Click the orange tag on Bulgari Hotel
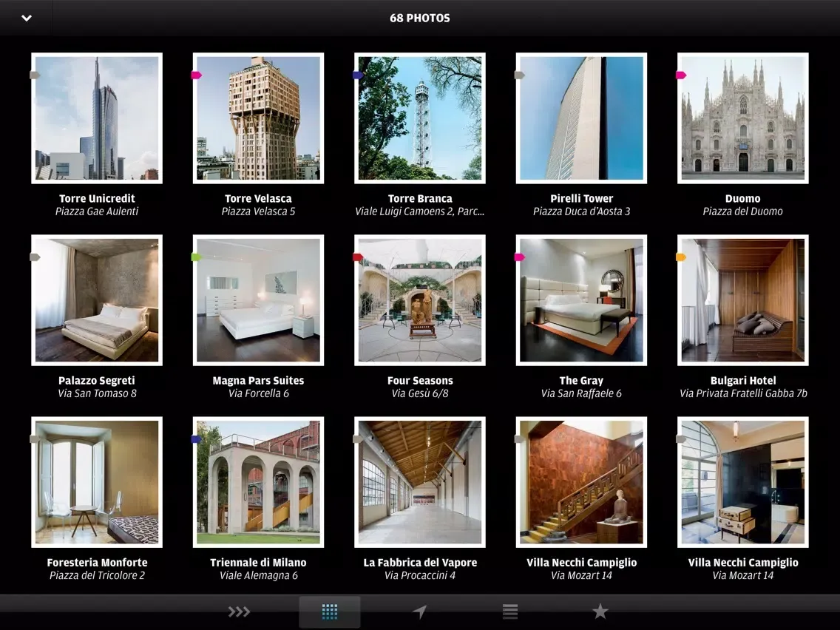 click(681, 257)
